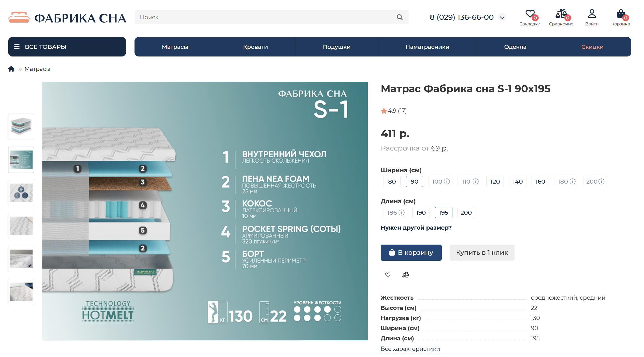Show the fourth thumbnail of quilted fabric
This screenshot has width=644, height=357.
(x=21, y=226)
